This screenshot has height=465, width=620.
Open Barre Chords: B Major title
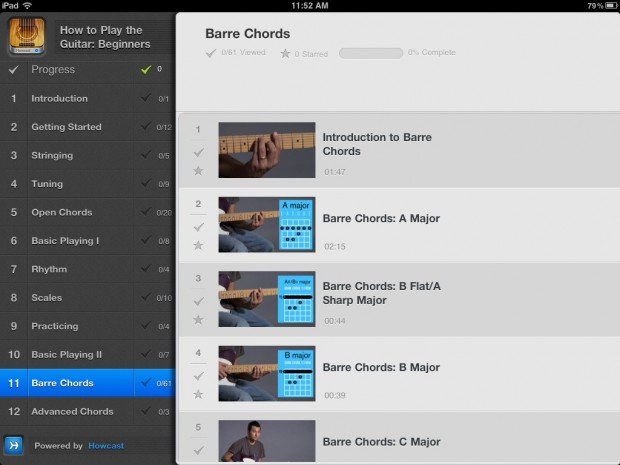pos(381,367)
